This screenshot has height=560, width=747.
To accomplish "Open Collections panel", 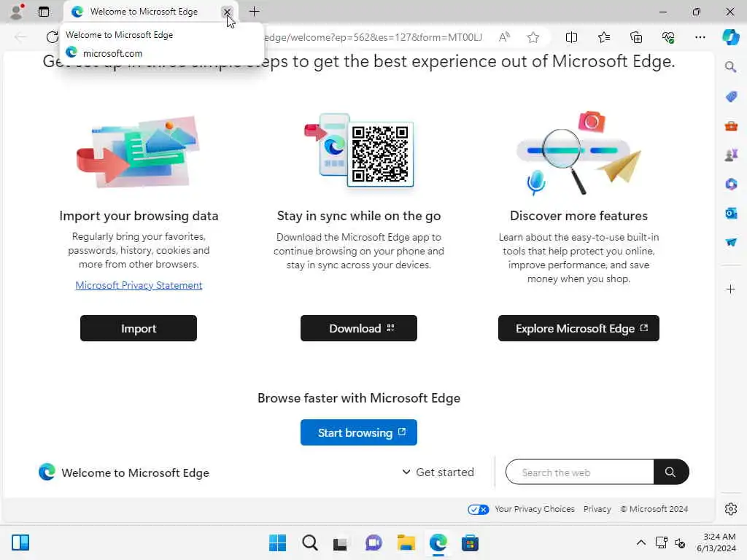I will [x=636, y=37].
